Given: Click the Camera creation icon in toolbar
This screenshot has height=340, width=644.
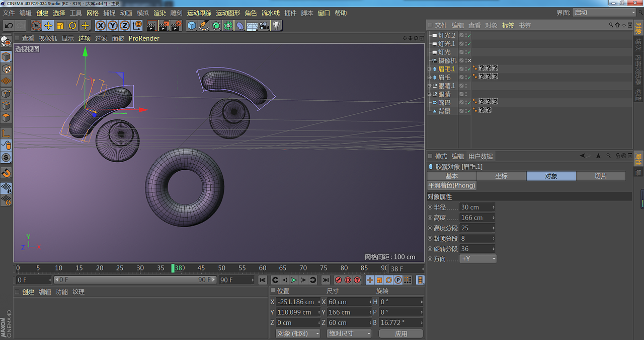Looking at the screenshot, I should 264,26.
